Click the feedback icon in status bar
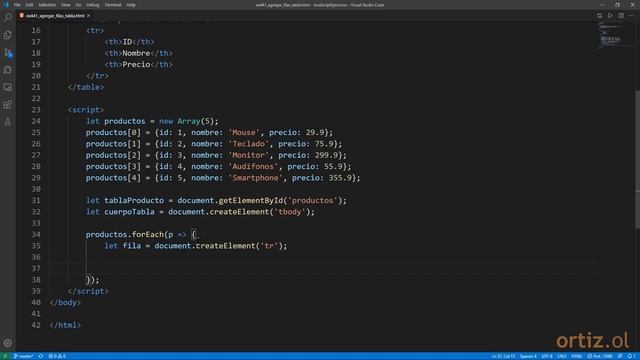 pyautogui.click(x=620, y=356)
